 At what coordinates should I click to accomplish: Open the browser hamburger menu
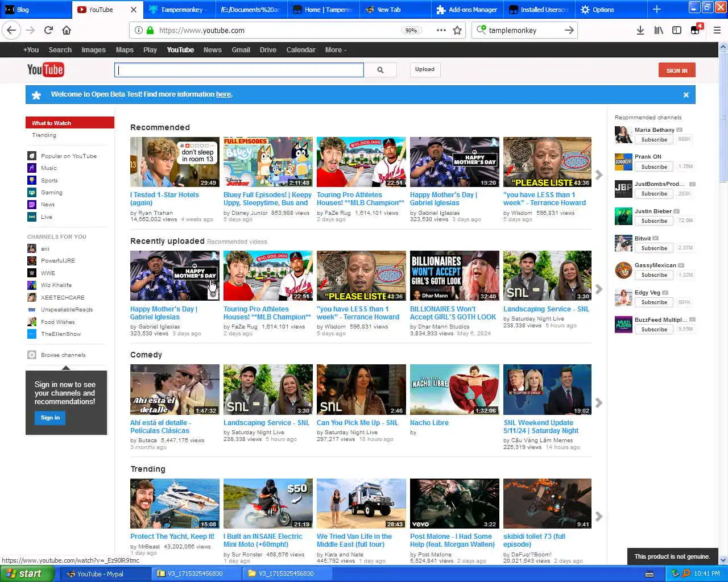point(717,30)
